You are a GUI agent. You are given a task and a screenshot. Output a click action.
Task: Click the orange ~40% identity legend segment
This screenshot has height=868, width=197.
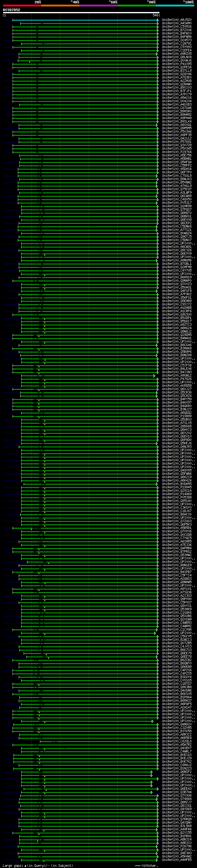[x=60, y=6]
